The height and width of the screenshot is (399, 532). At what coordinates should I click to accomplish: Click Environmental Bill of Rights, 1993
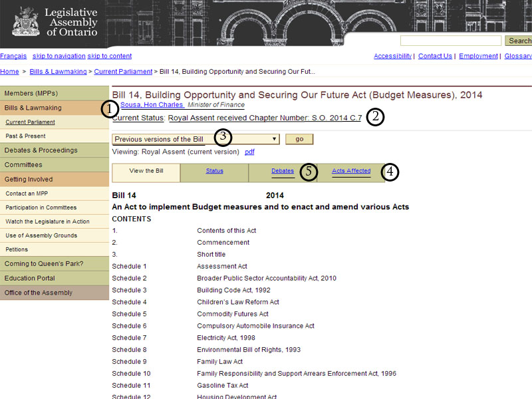coord(249,350)
